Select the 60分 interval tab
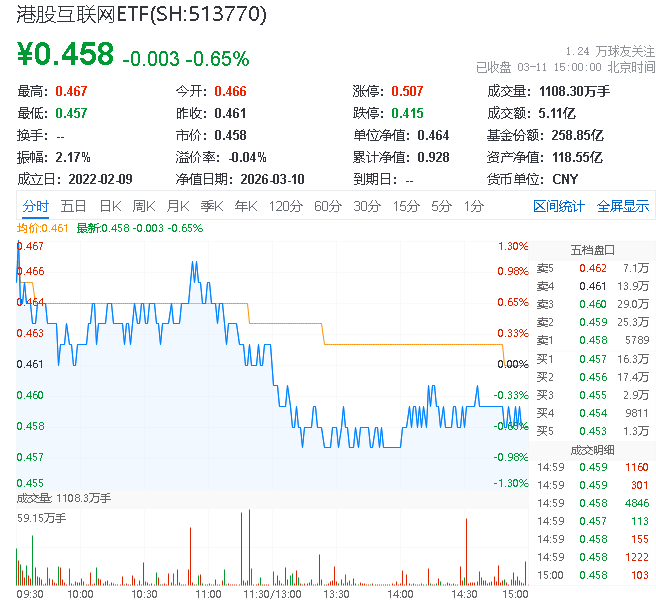656x613 pixels. (328, 206)
